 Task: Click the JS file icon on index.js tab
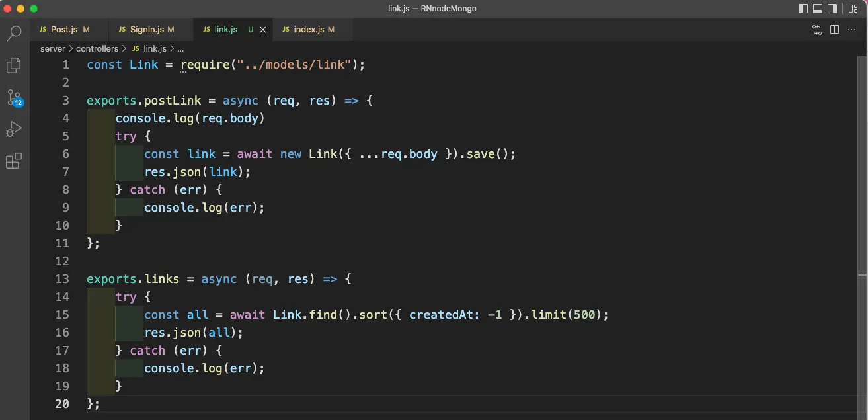click(x=286, y=30)
